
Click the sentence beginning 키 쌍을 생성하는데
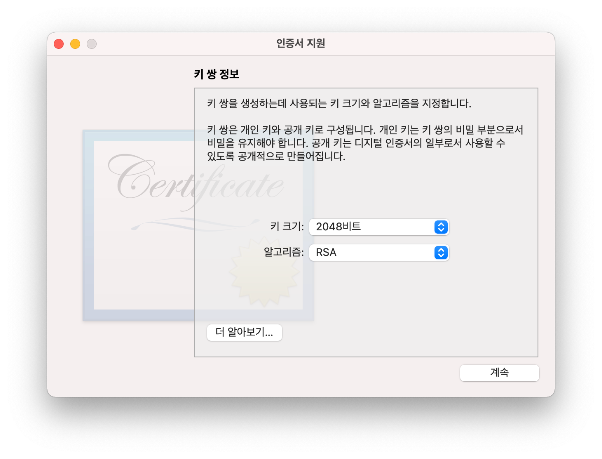[x=339, y=103]
